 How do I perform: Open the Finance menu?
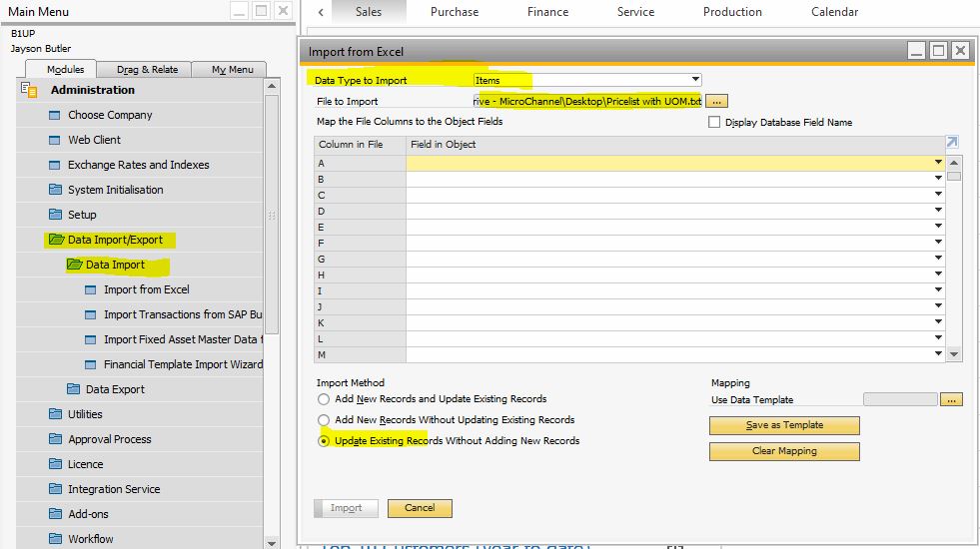point(546,12)
